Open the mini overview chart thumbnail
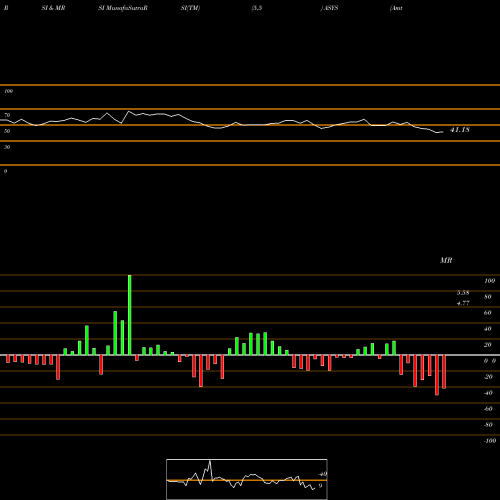Screen dimensions: 500x500 247,479
